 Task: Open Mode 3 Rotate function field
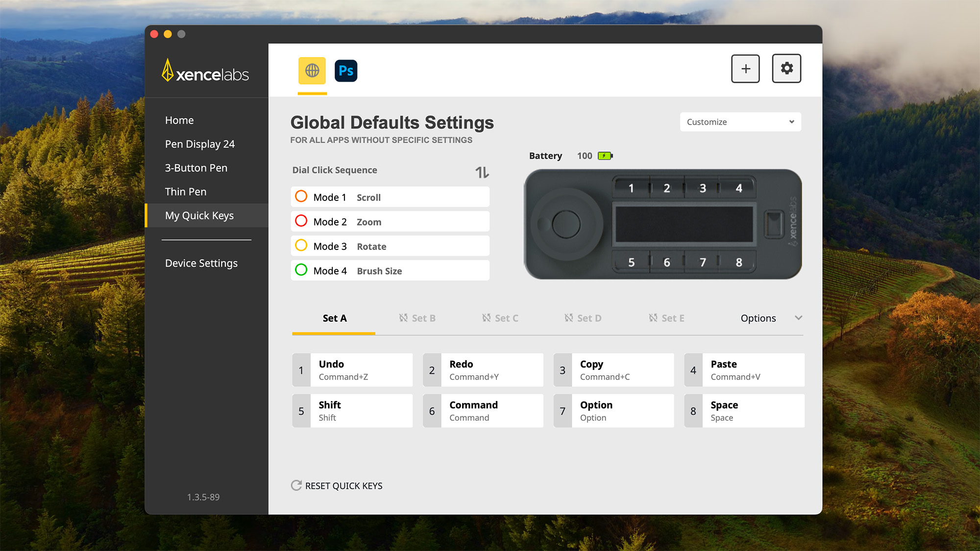pyautogui.click(x=390, y=246)
